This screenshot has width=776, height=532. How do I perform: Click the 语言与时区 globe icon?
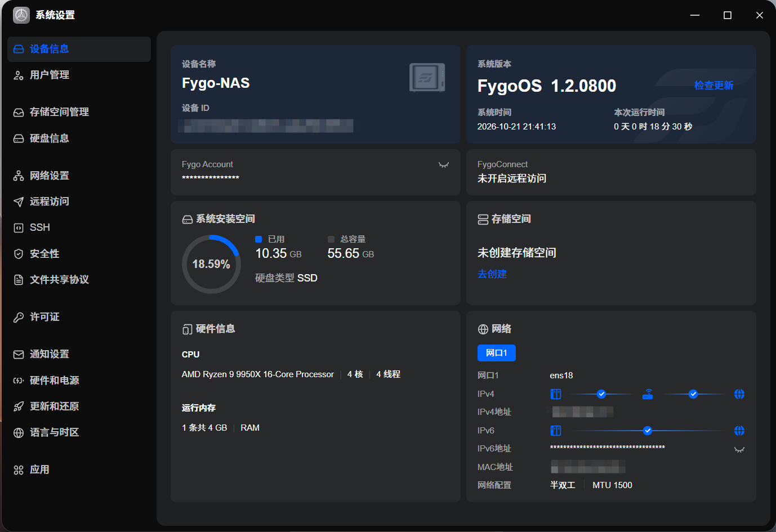[19, 432]
